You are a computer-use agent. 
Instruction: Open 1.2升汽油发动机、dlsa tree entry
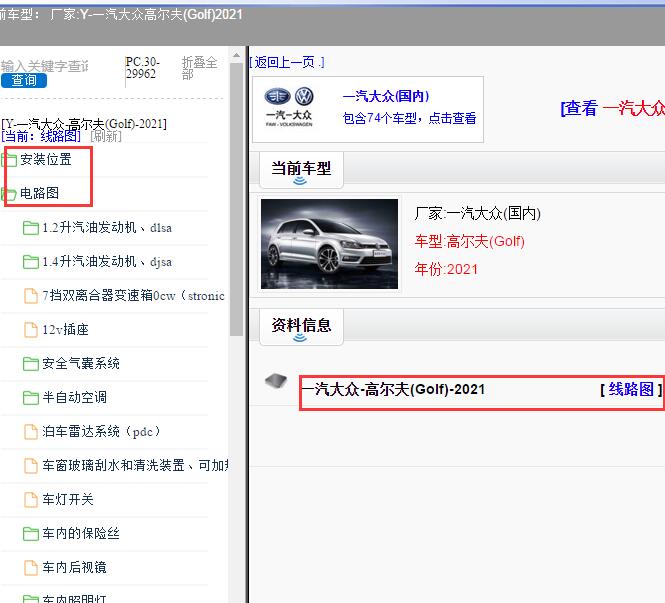pos(107,228)
